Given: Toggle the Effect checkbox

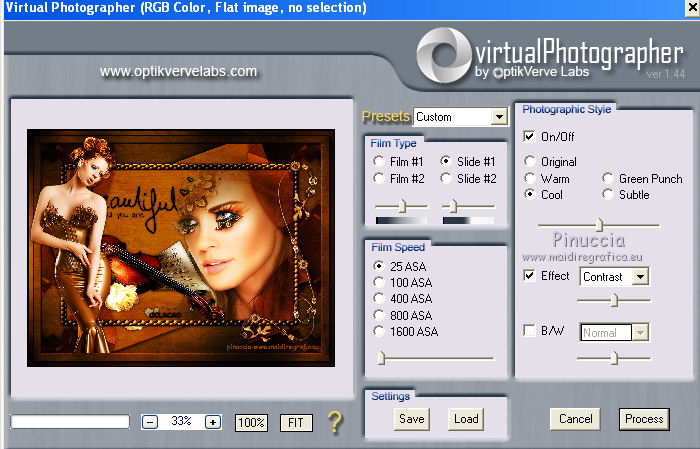Looking at the screenshot, I should click(529, 275).
